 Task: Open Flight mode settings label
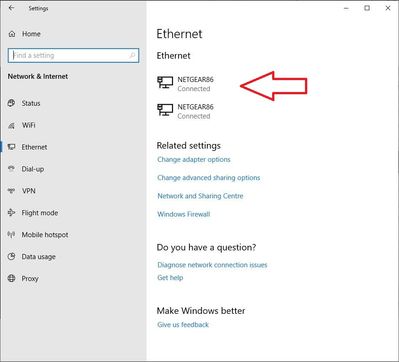[40, 213]
